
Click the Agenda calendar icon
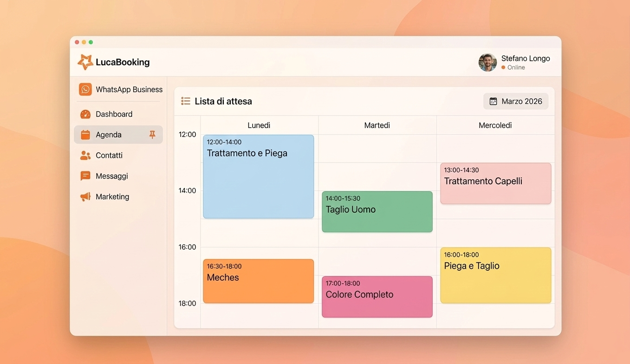[x=85, y=135]
